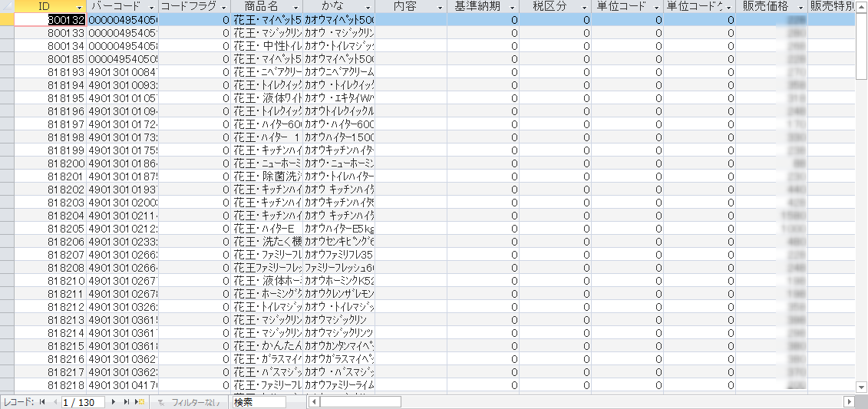Click the コードフラグ cell in row 818199
The width and height of the screenshot is (868, 409).
(x=194, y=150)
